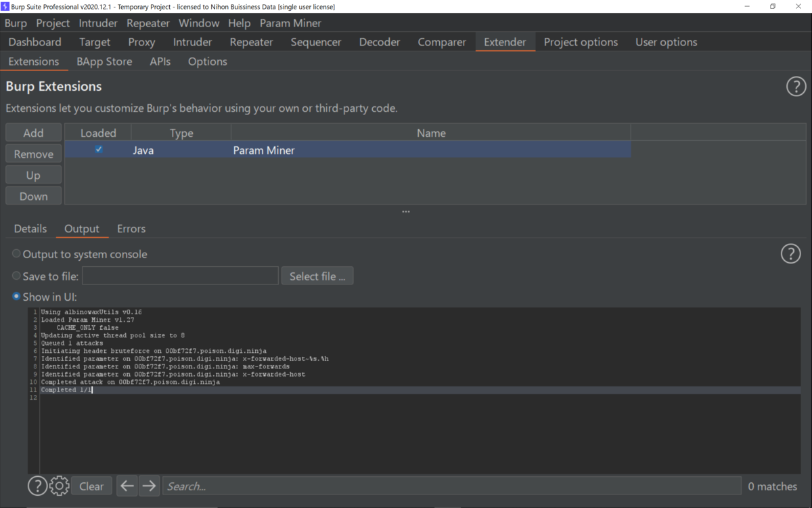Viewport: 812px width, 508px height.
Task: Switch to the Project options tab
Action: [x=581, y=42]
